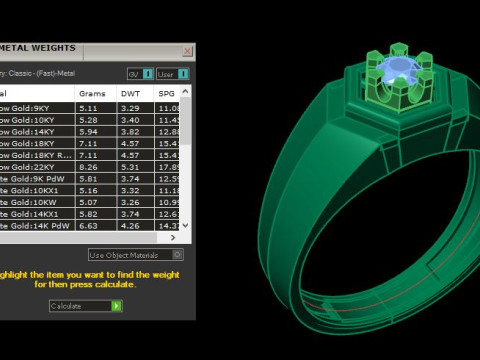Click the 3.40 DWT value

tap(130, 120)
